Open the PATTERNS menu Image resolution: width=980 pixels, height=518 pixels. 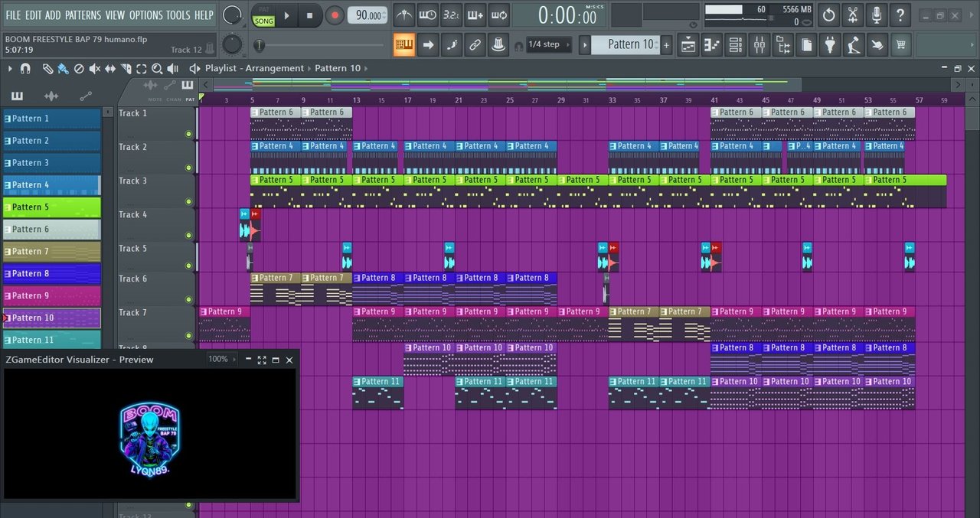pos(83,15)
